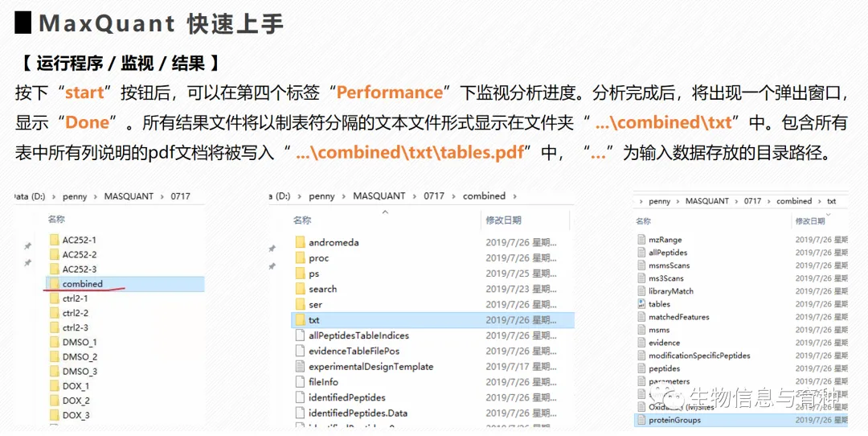Sort by 修改日期 column in middle window
868x436 pixels.
pos(503,220)
